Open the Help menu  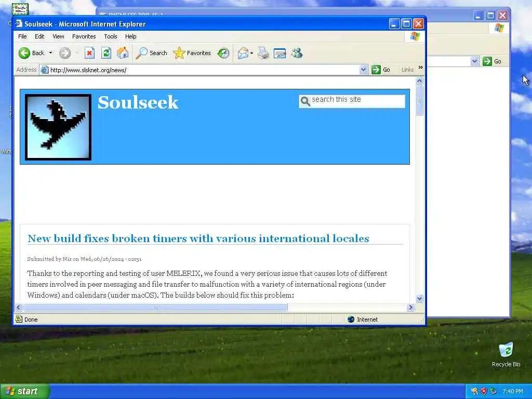pyautogui.click(x=130, y=36)
